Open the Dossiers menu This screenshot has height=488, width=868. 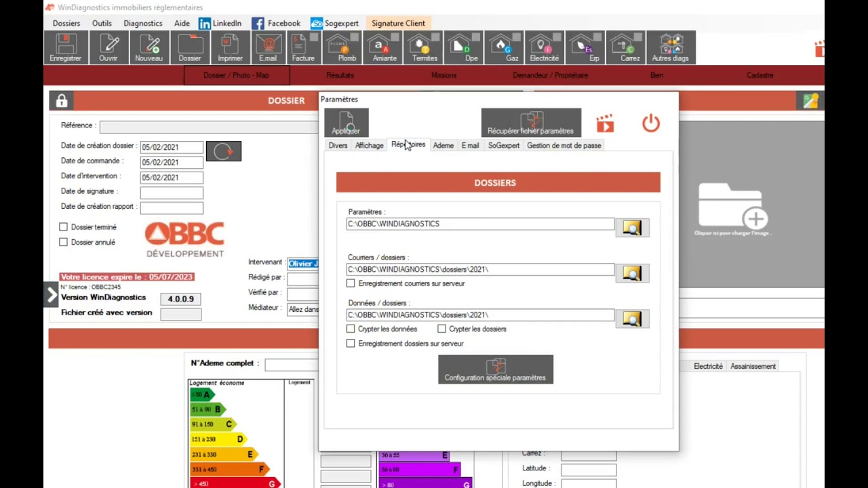pyautogui.click(x=66, y=23)
